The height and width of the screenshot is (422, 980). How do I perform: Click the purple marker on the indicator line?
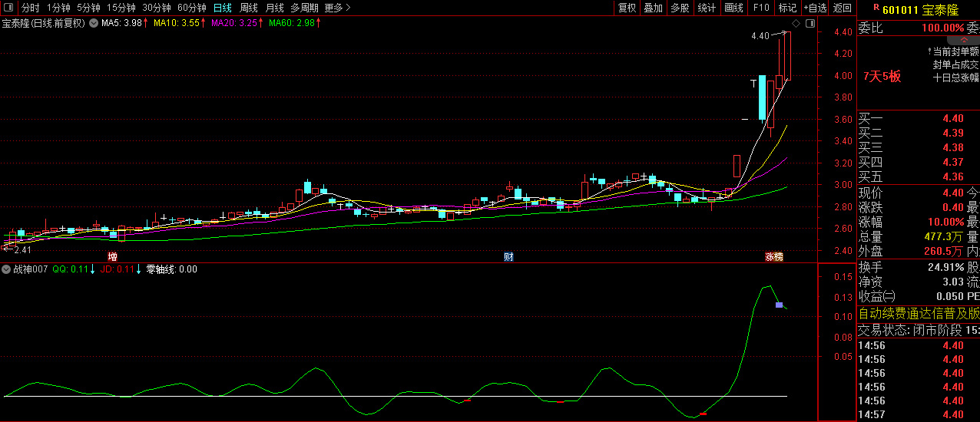click(779, 305)
